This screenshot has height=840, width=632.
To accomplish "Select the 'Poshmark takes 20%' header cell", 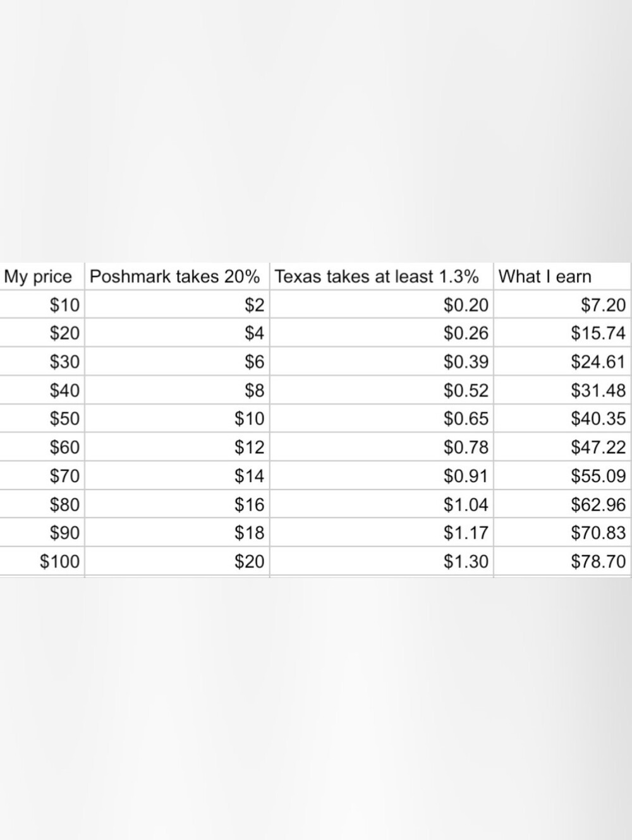I will coord(176,277).
